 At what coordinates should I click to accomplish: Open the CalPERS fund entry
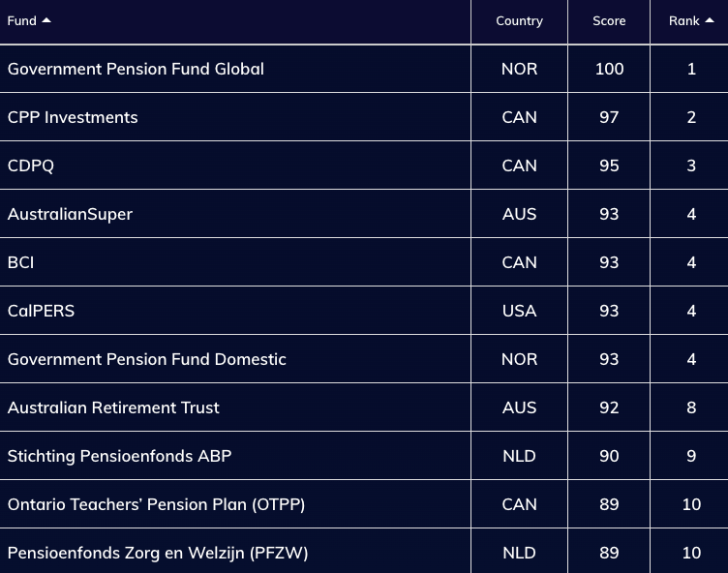coord(41,311)
